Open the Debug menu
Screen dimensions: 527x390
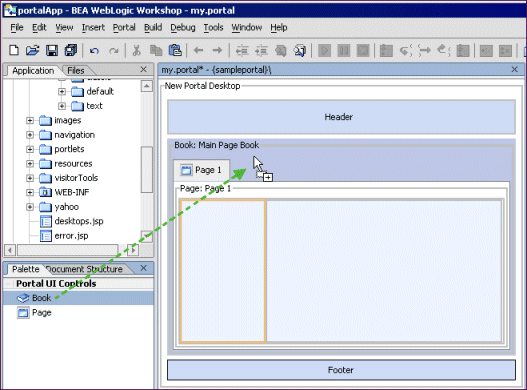click(183, 28)
